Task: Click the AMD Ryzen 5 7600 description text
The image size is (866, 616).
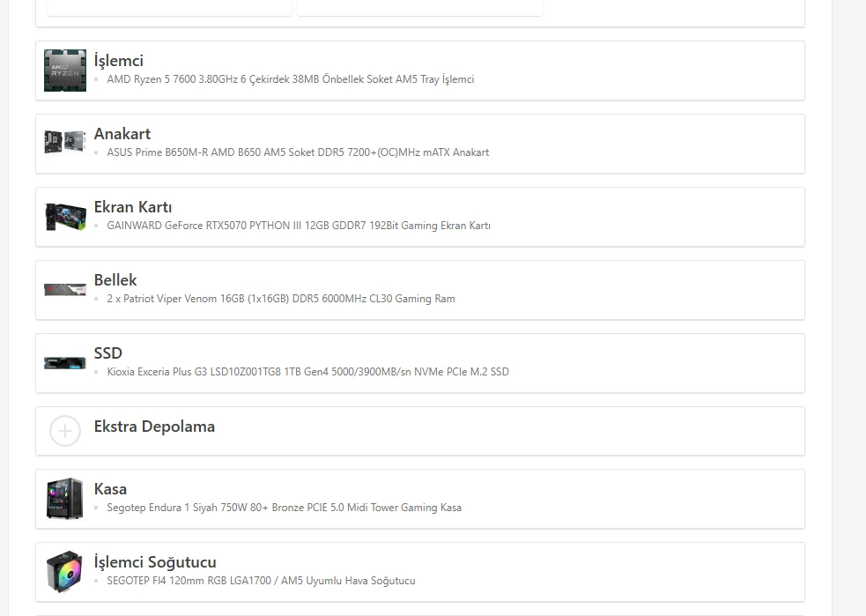Action: pyautogui.click(x=290, y=79)
